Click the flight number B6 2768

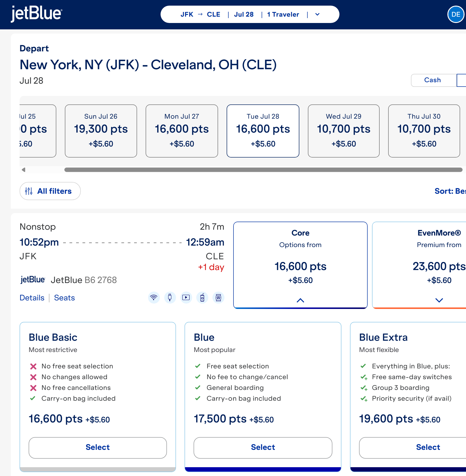point(101,280)
